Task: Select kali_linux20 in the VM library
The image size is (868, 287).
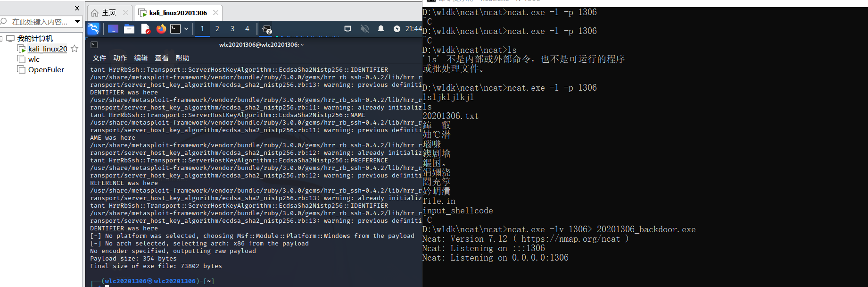Action: [x=48, y=49]
